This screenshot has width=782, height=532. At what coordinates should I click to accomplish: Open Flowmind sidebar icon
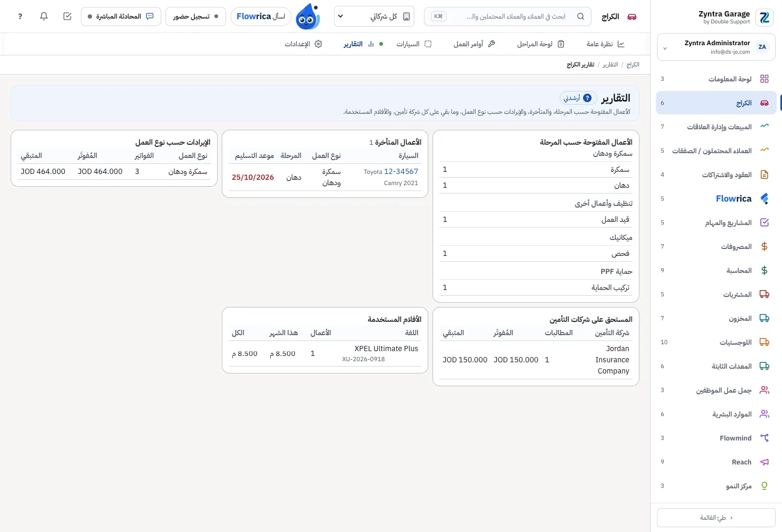pyautogui.click(x=764, y=438)
